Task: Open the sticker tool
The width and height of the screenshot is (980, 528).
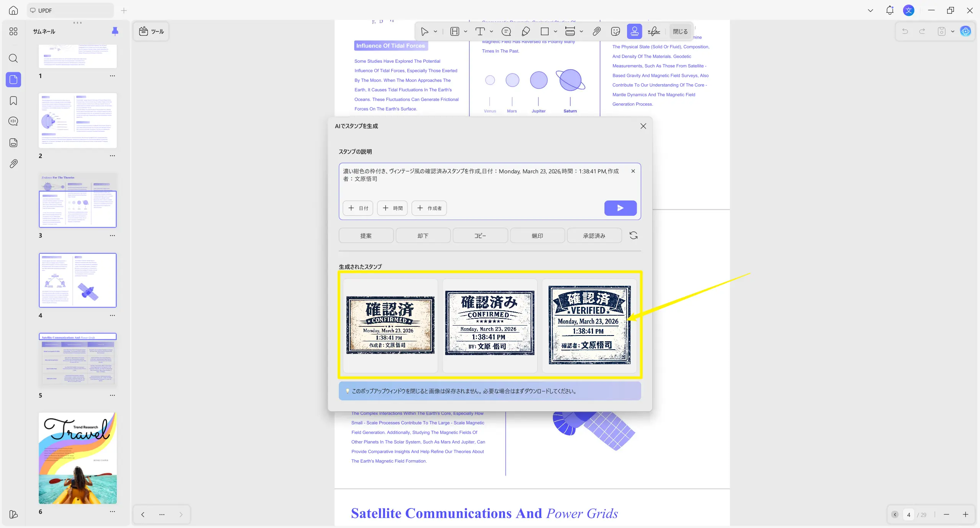Action: [615, 31]
